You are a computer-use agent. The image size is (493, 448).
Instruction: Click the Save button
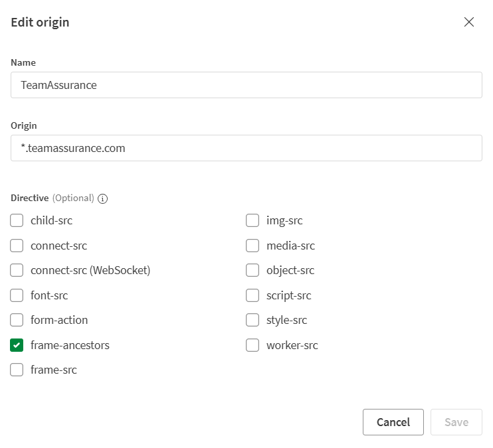point(456,422)
